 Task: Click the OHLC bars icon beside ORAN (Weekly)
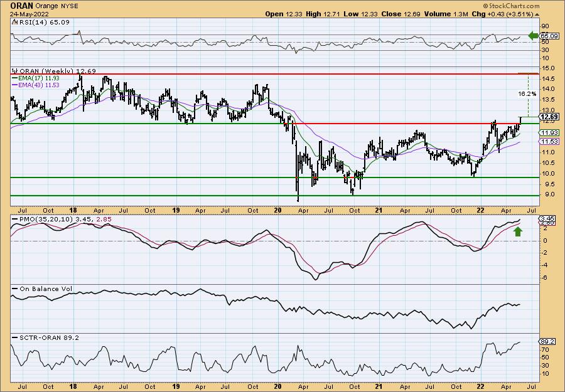coord(15,71)
